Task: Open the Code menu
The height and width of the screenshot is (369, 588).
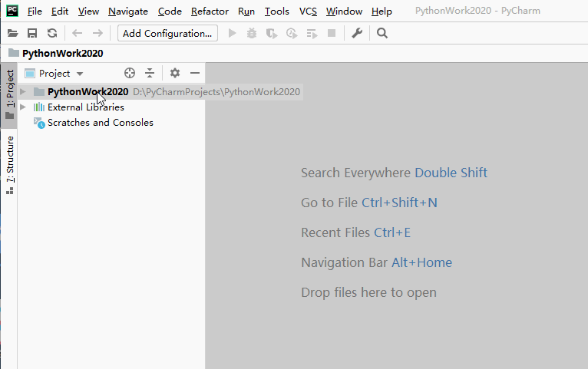Action: 170,12
